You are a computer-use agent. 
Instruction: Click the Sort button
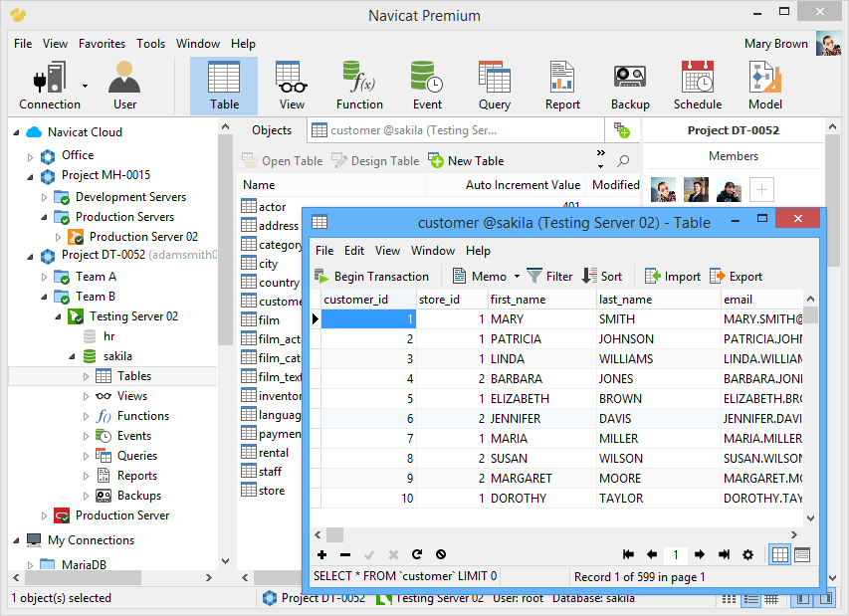tap(602, 277)
